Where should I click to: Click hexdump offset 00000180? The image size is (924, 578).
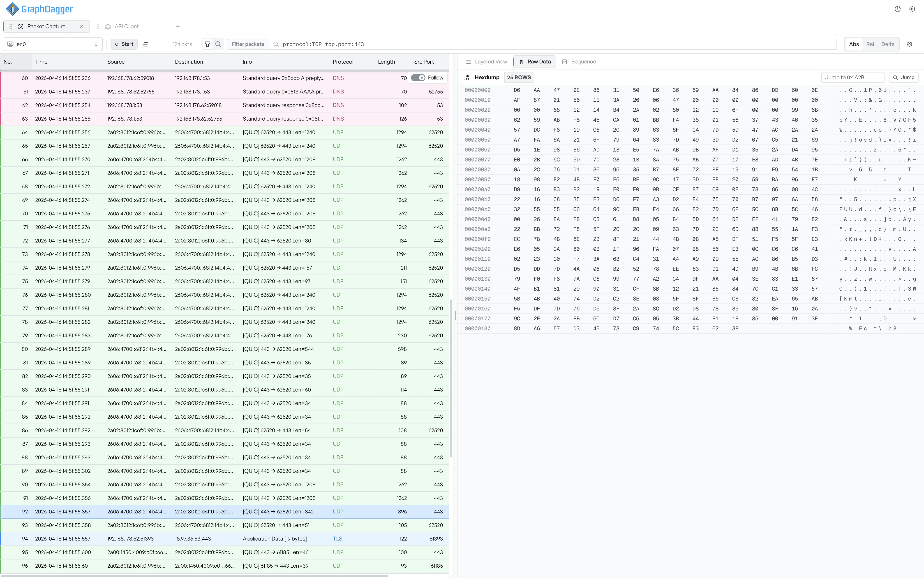[x=478, y=329]
